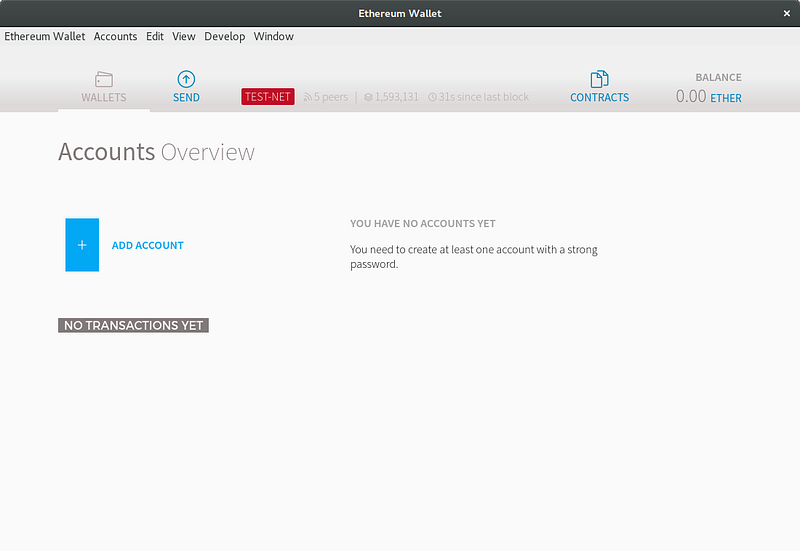This screenshot has width=800, height=551.
Task: Click 'YOU HAVE NO ACCOUNTS YET' heading
Action: [x=423, y=223]
